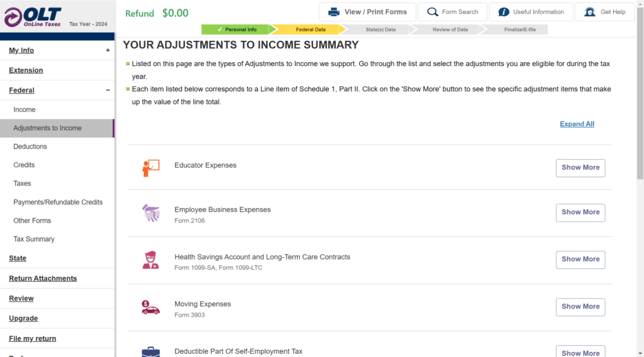The height and width of the screenshot is (357, 644).
Task: Open the Federal sidebar link
Action: coord(21,91)
